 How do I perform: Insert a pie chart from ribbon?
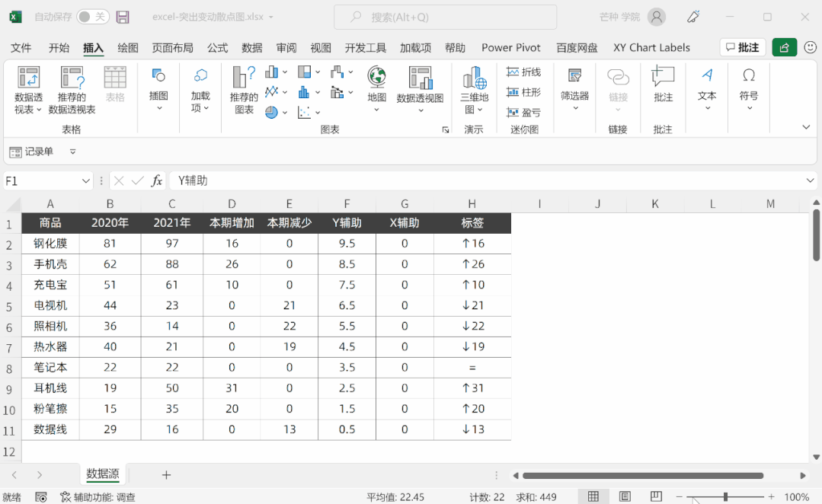pyautogui.click(x=272, y=113)
